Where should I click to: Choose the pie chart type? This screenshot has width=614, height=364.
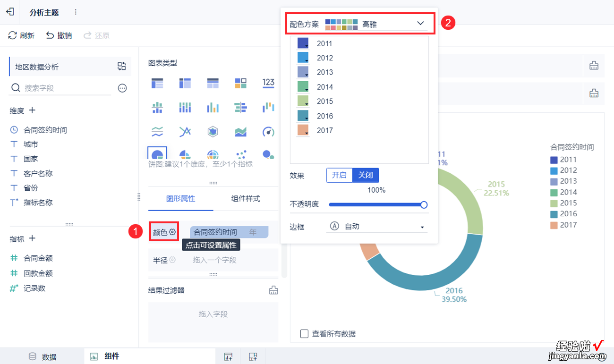pos(157,154)
